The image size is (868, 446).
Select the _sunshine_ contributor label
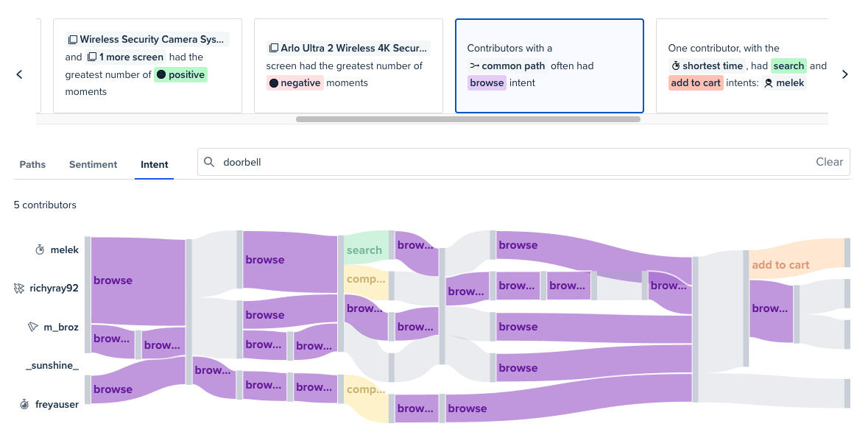pyautogui.click(x=52, y=366)
